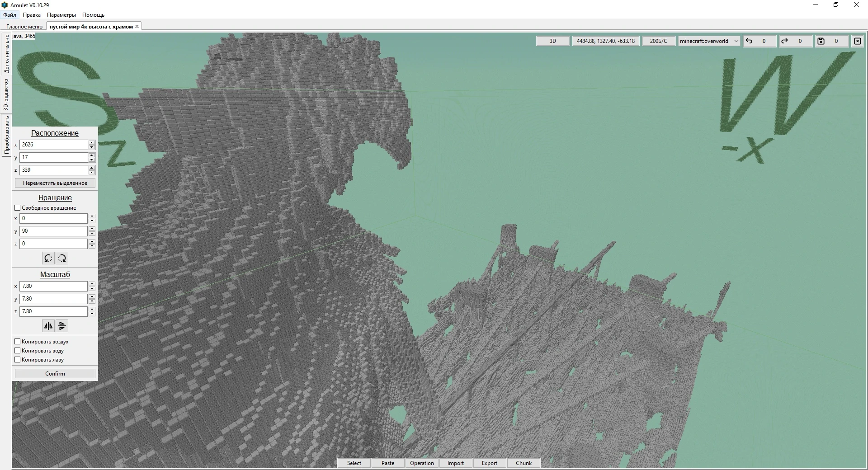Open the Файл menu
Viewport: 868px width, 470px height.
click(9, 15)
